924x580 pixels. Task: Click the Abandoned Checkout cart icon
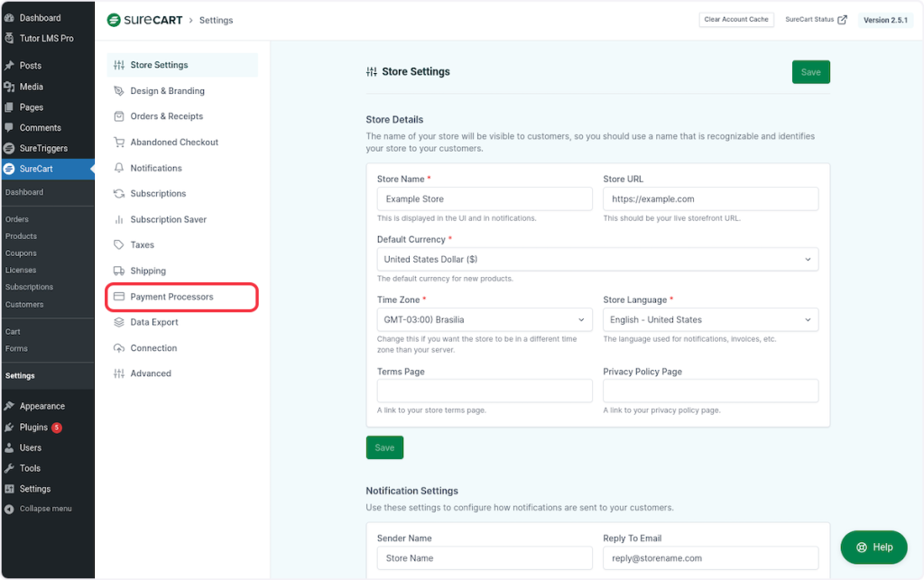point(119,143)
